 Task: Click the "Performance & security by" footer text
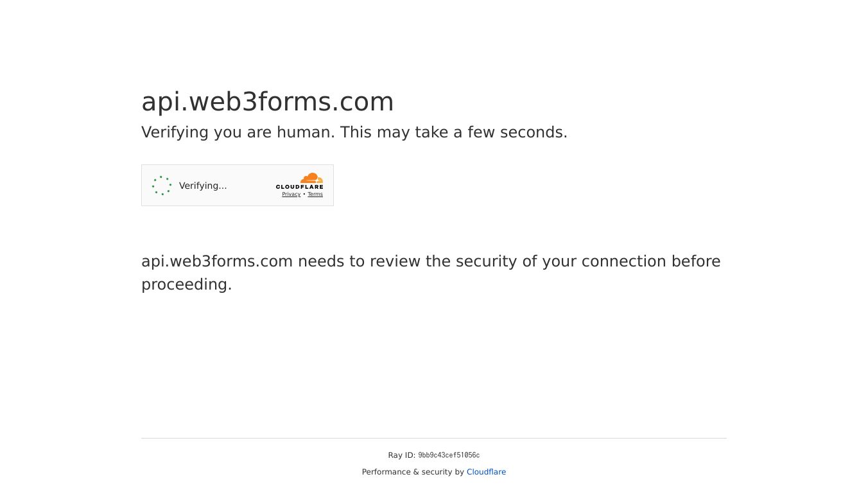pyautogui.click(x=413, y=472)
